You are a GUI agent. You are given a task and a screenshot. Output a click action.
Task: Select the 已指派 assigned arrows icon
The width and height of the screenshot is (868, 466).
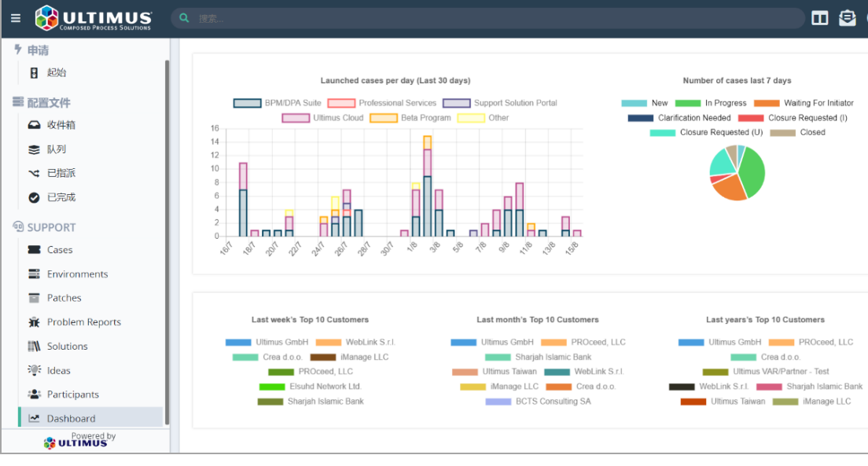(x=34, y=173)
